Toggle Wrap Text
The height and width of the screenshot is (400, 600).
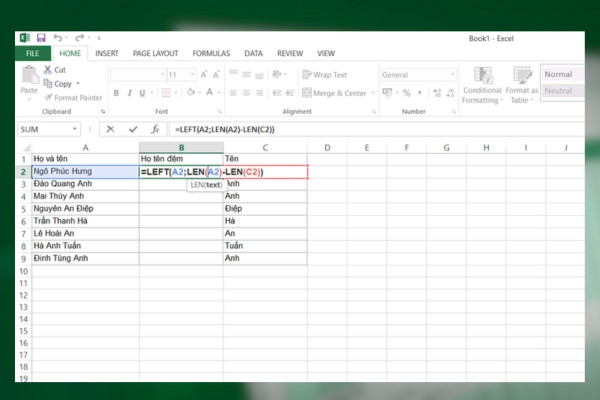(324, 75)
